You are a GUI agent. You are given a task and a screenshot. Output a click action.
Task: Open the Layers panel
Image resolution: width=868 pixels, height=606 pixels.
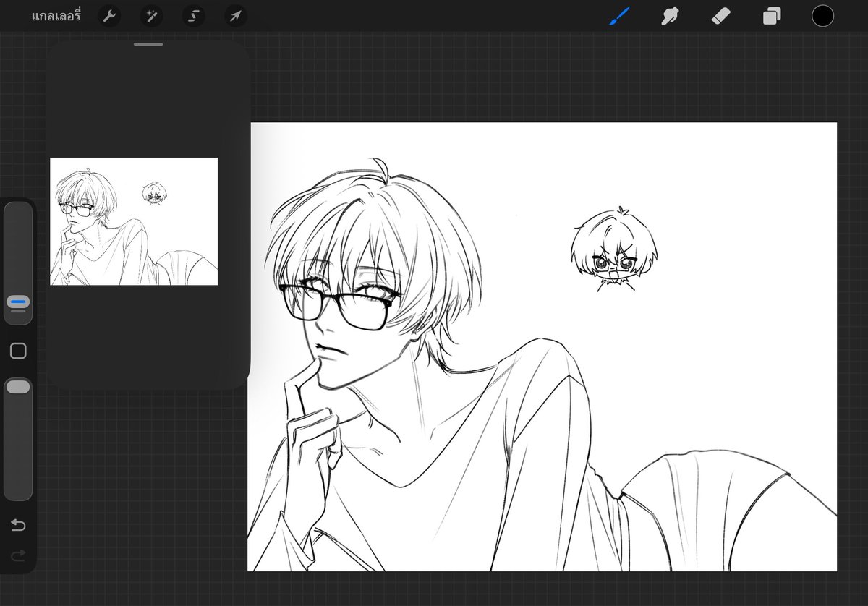(772, 16)
